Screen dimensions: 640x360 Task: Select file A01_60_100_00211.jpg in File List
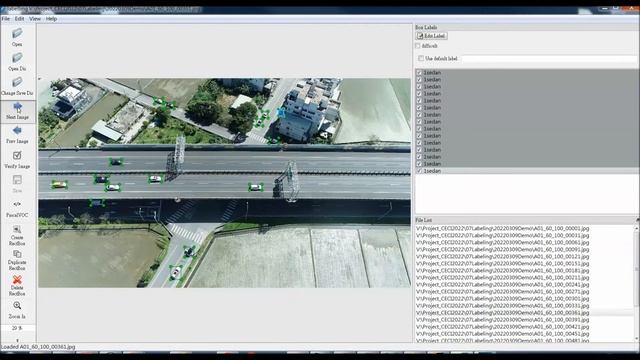(502, 278)
